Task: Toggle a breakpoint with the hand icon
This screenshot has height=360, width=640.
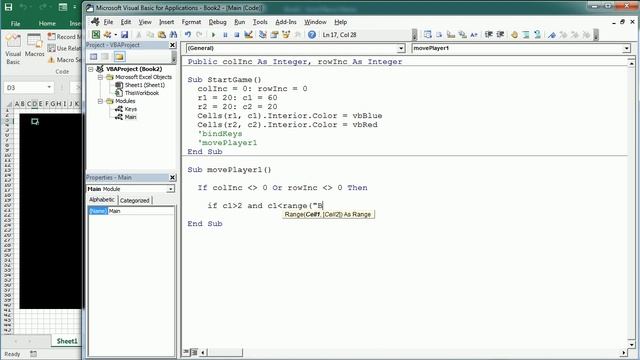Action: tap(514, 35)
